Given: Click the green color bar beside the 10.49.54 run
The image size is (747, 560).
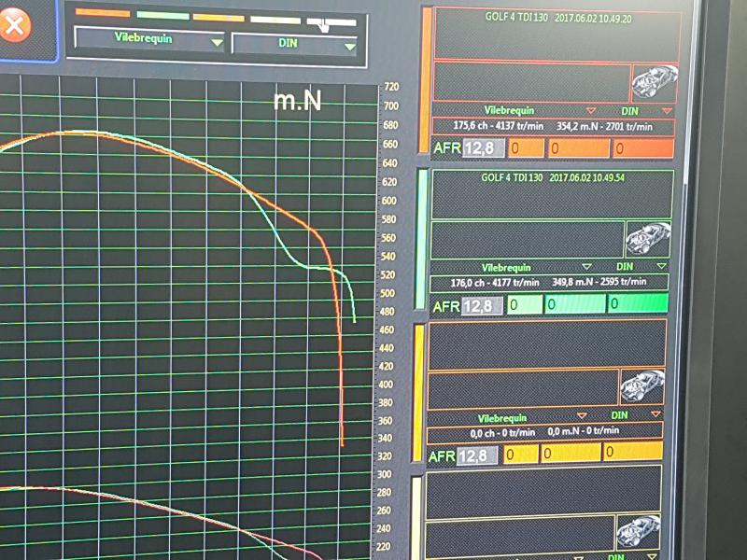Looking at the screenshot, I should 421,239.
